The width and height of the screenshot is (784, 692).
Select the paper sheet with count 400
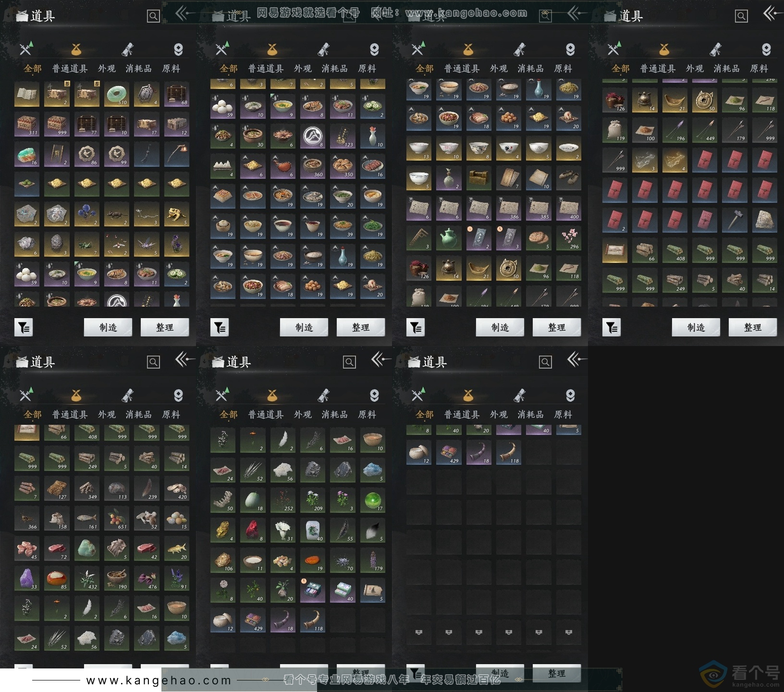click(569, 209)
